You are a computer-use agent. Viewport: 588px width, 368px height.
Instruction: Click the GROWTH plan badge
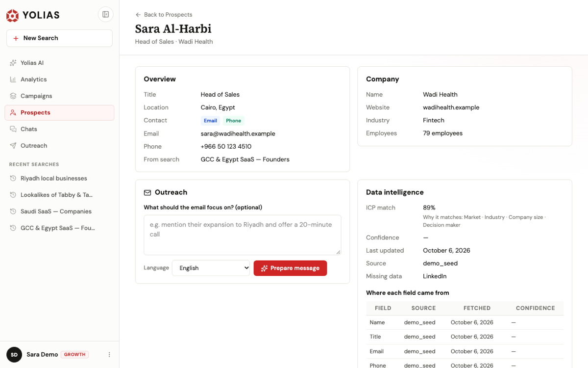[x=75, y=355]
